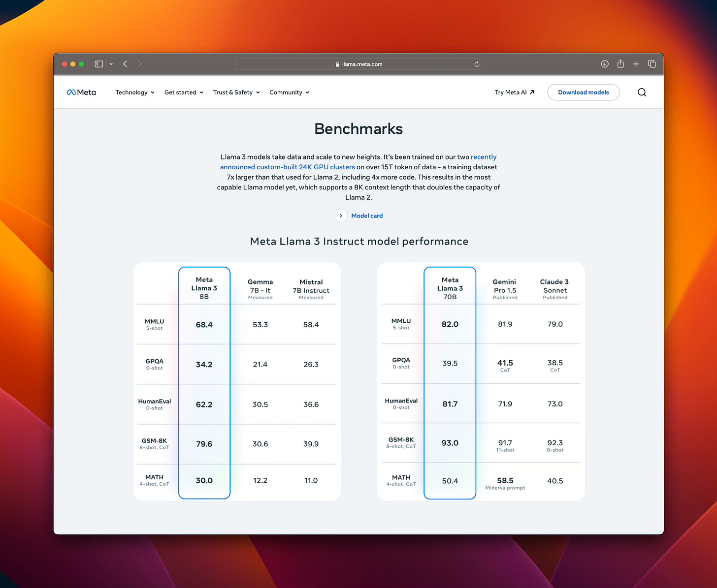Click the 26.3 Mistral GPQA score
This screenshot has height=588, width=717.
point(311,365)
